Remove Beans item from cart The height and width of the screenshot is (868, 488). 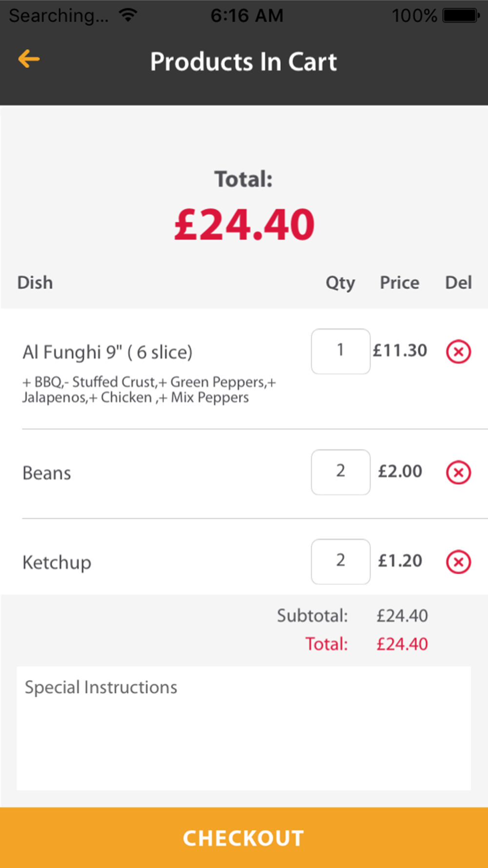pos(458,472)
